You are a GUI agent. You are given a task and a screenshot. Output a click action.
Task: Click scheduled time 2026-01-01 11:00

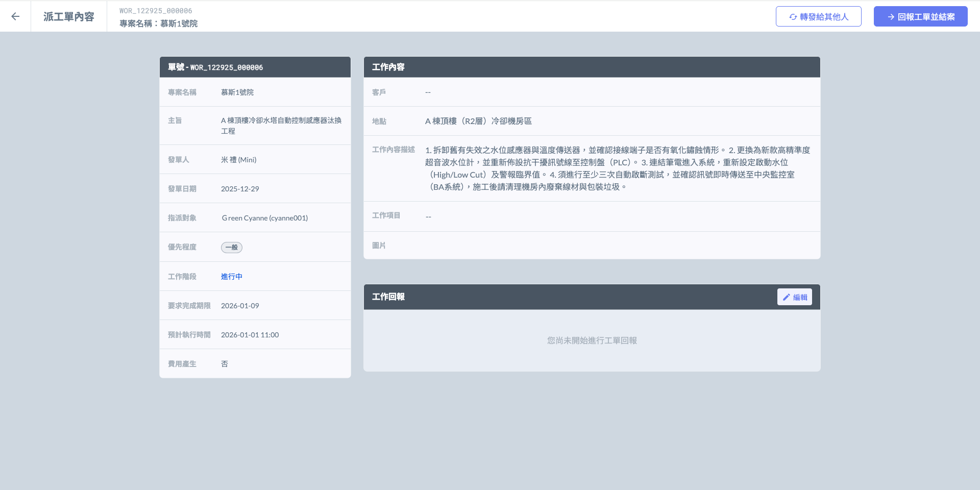(x=250, y=335)
